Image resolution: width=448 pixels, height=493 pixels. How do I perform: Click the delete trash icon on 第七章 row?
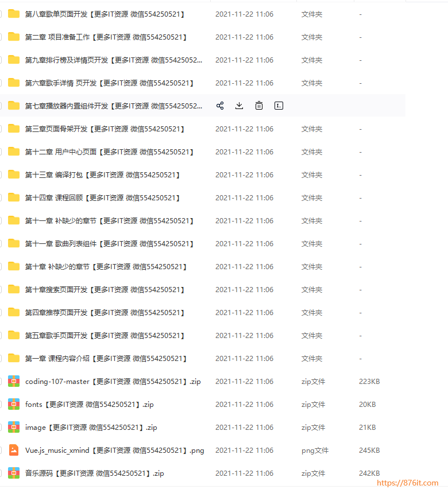(259, 106)
